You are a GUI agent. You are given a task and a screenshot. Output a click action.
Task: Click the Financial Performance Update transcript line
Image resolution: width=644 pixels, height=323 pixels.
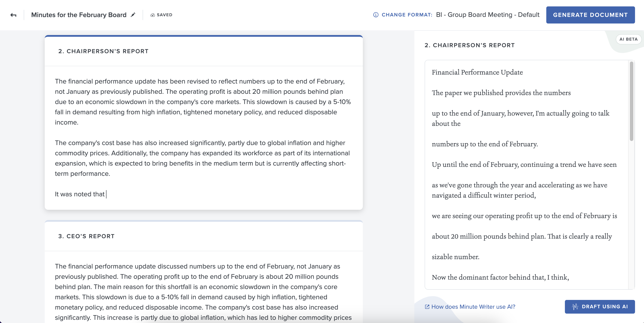[x=477, y=72]
